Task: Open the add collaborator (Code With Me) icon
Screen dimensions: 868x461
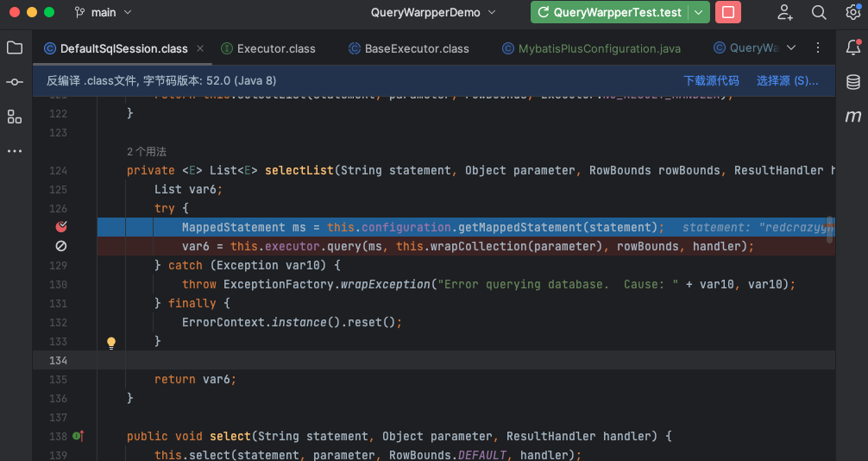Action: (x=785, y=12)
